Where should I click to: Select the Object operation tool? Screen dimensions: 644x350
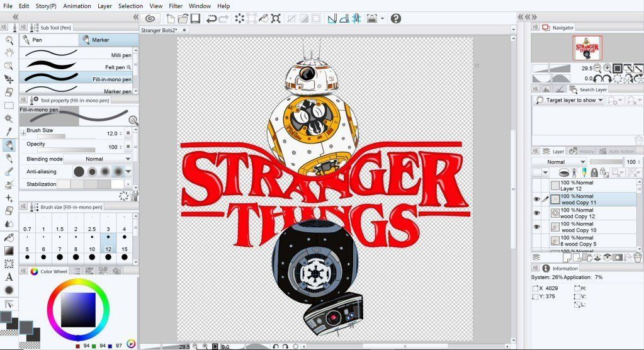click(9, 65)
